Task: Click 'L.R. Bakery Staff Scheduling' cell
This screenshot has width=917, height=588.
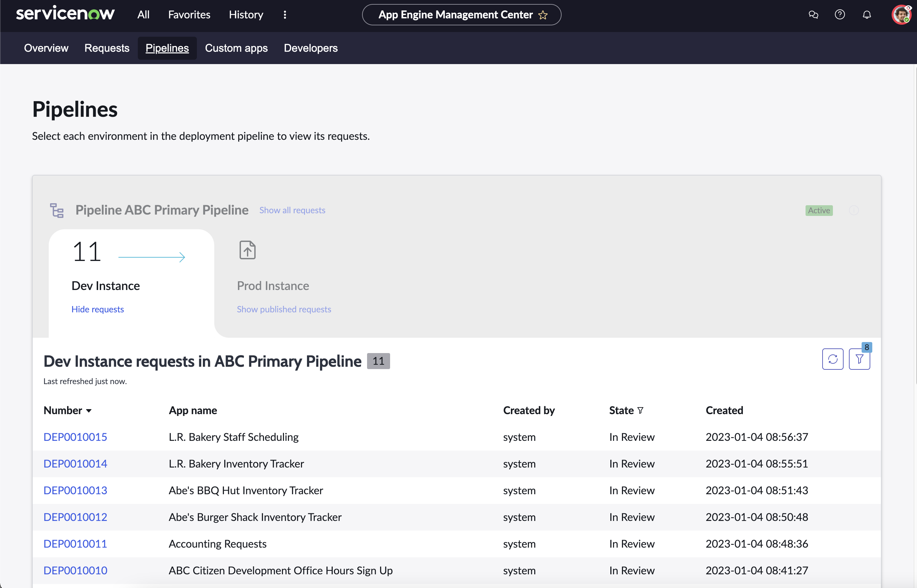Action: coord(234,437)
